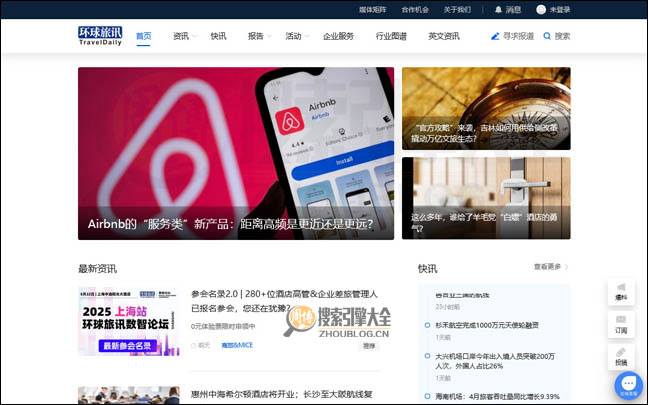This screenshot has height=405, width=648.
Task: Click bullet circle beside 海南机场 item
Action: click(x=427, y=396)
